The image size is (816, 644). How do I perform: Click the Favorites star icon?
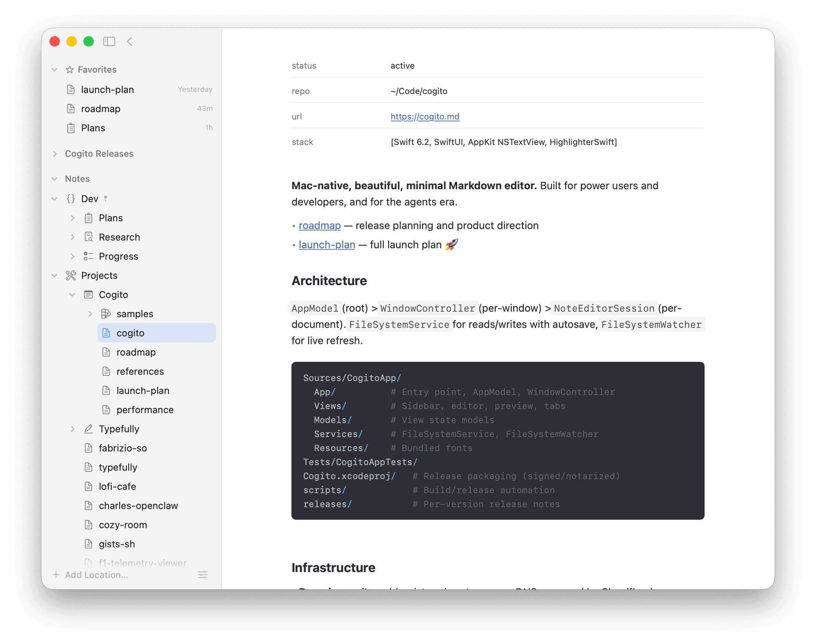point(70,70)
